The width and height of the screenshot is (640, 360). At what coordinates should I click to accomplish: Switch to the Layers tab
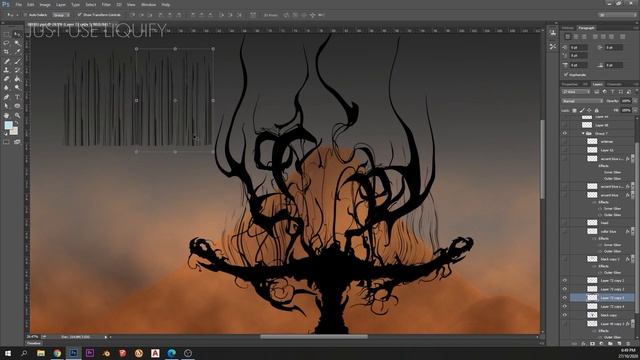coord(598,84)
